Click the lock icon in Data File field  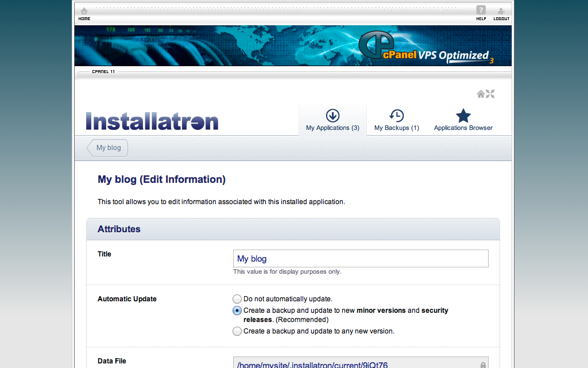point(483,365)
